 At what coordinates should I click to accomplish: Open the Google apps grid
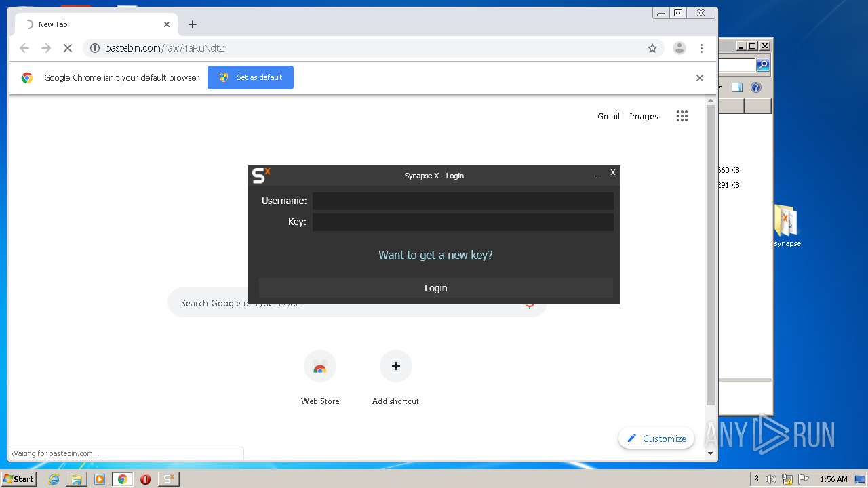[682, 116]
